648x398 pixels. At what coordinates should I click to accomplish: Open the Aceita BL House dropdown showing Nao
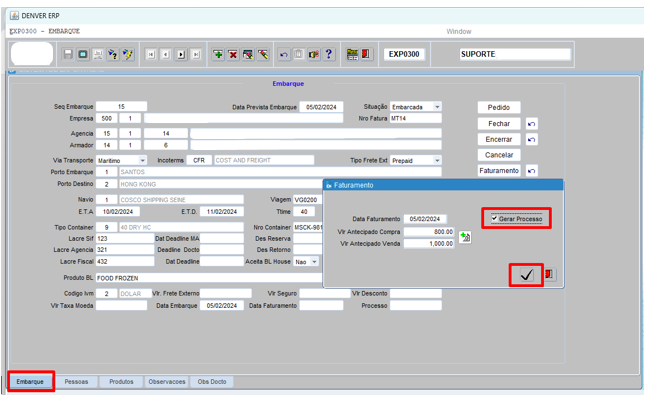tap(314, 262)
